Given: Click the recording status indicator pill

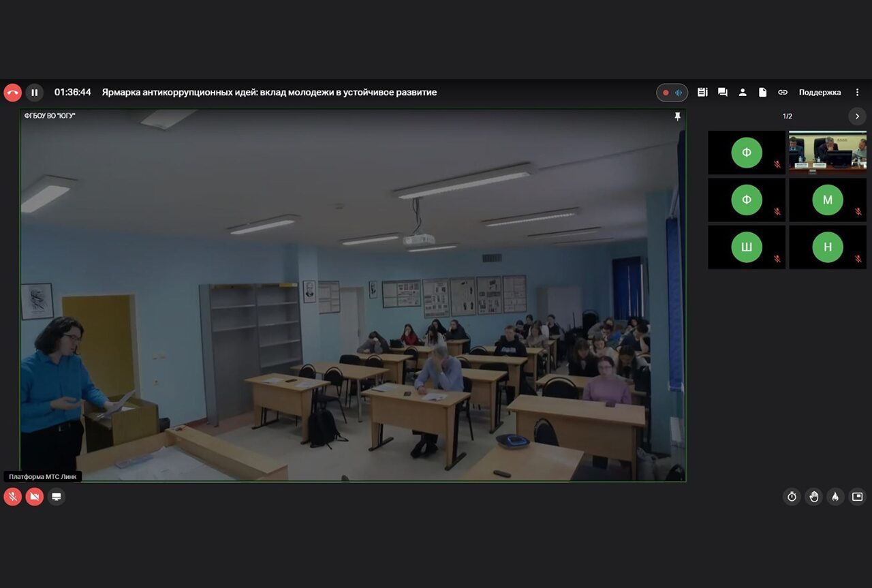Looking at the screenshot, I should click(x=672, y=93).
